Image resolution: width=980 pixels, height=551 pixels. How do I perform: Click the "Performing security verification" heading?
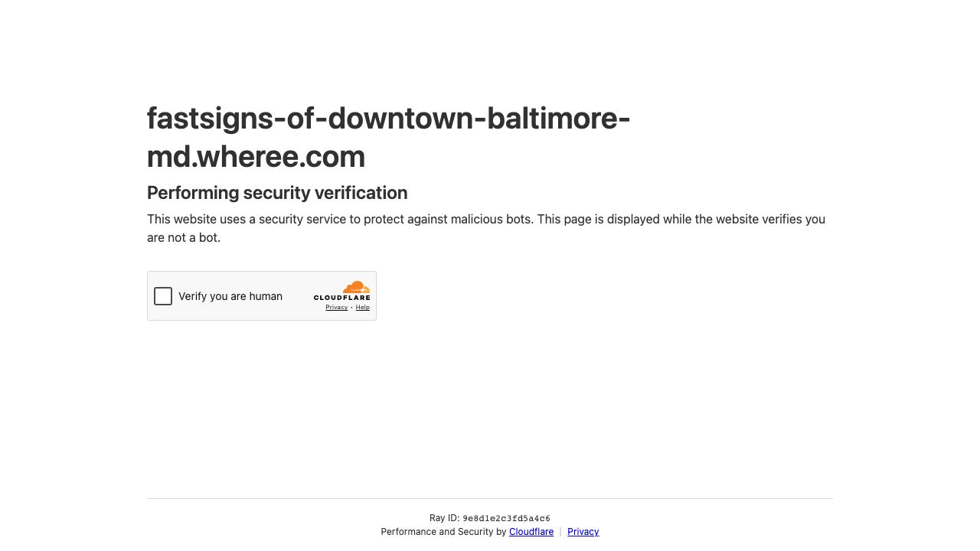pyautogui.click(x=276, y=193)
